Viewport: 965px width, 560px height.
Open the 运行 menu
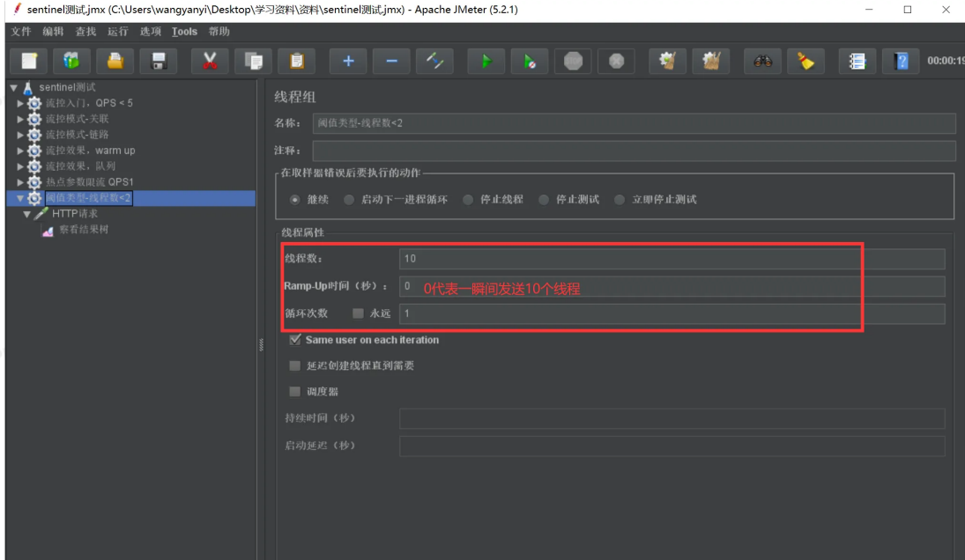[117, 32]
